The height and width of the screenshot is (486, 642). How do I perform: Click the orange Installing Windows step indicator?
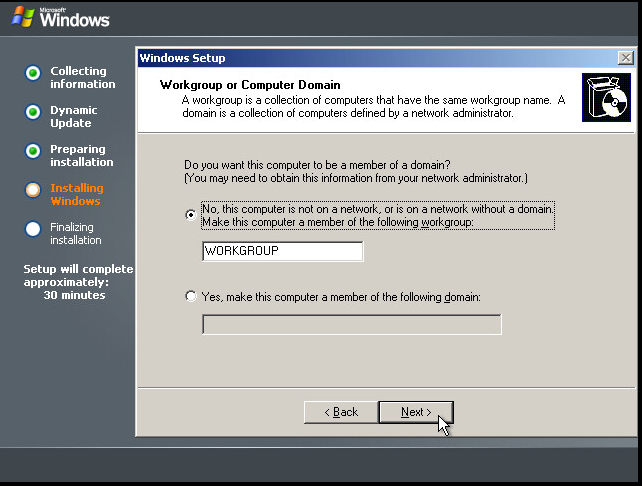click(33, 190)
